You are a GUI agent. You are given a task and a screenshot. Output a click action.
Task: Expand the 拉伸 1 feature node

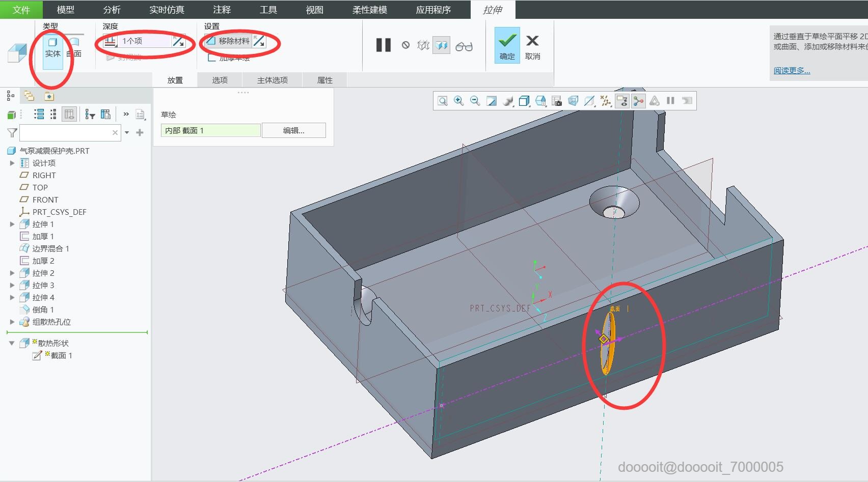[12, 224]
